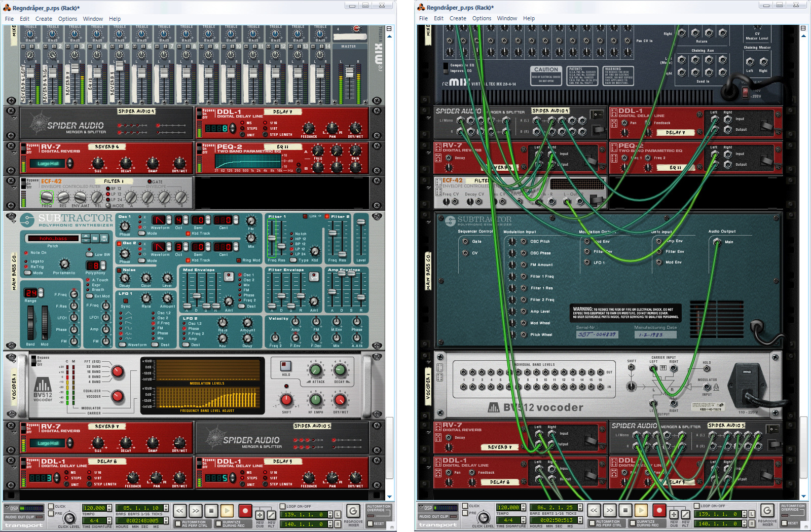Viewport: 811px width, 532px height.
Task: Toggle LFO 1 Sync on Subtractor
Action: click(125, 301)
